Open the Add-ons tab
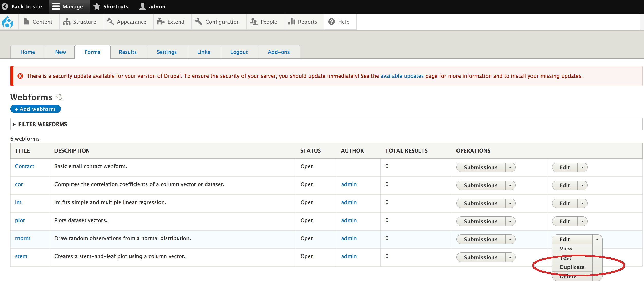This screenshot has height=293, width=644. [x=279, y=52]
